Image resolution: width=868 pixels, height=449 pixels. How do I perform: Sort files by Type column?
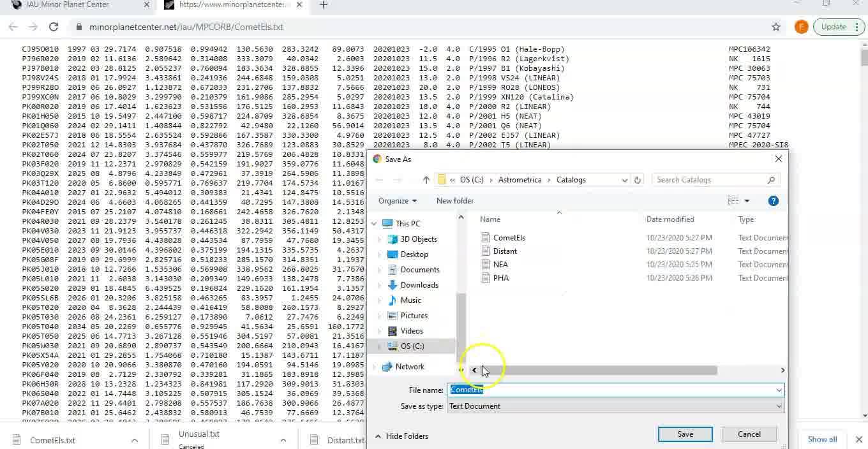(746, 219)
